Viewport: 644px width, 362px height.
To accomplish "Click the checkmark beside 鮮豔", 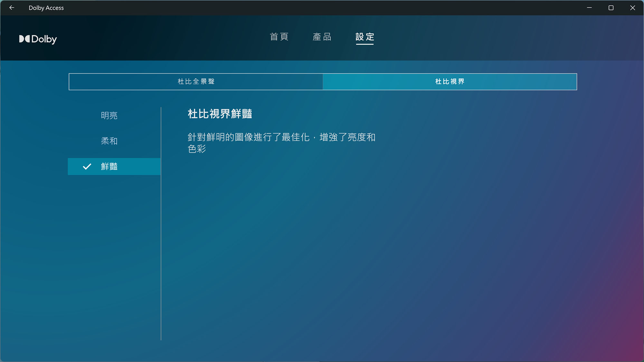I will pos(87,167).
